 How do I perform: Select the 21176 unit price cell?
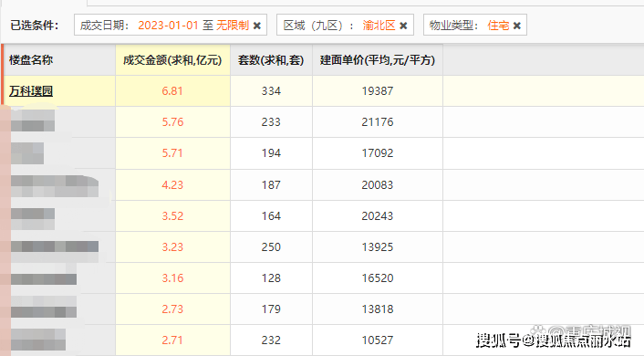tap(378, 122)
